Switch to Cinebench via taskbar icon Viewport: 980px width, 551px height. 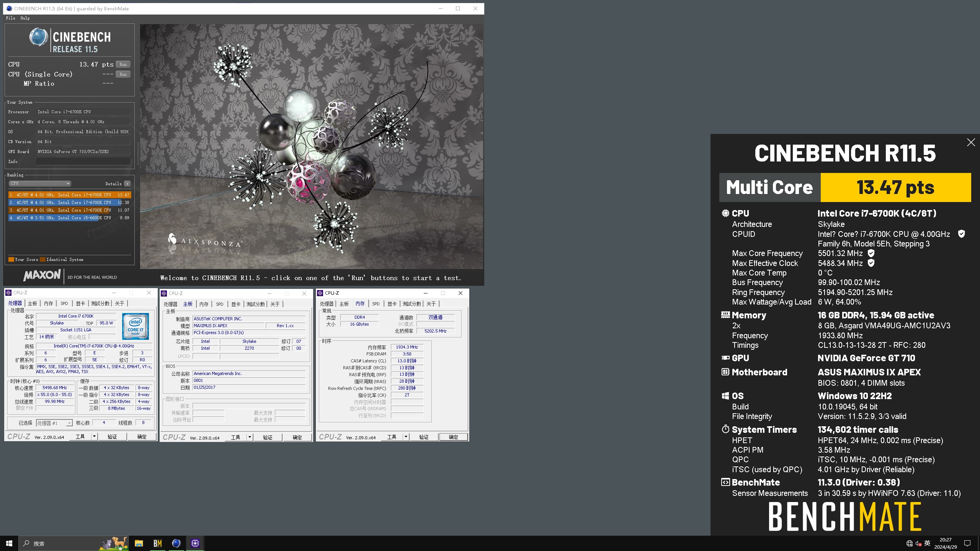pos(176,543)
